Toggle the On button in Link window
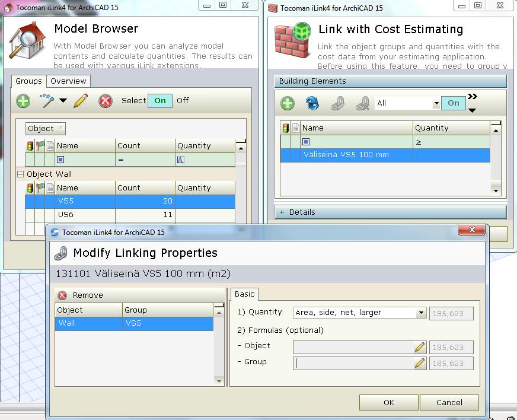 point(454,103)
